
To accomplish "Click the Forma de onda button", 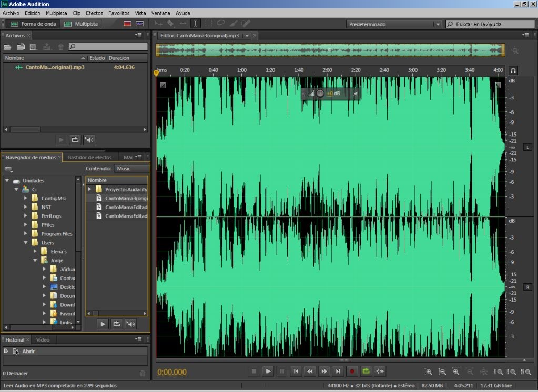I will tap(33, 24).
